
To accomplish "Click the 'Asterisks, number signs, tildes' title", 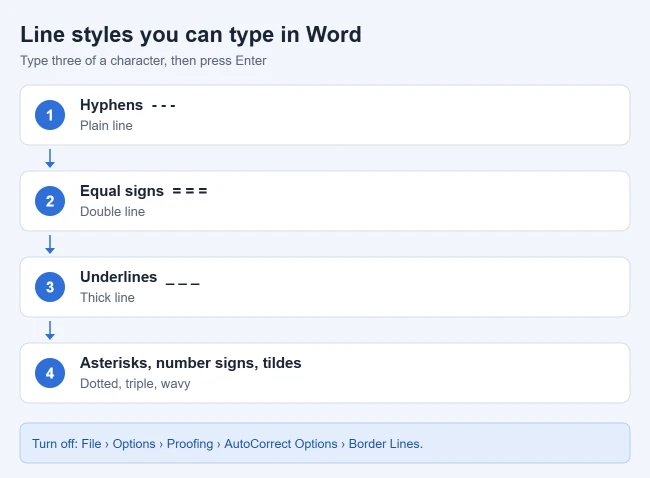I will (x=191, y=363).
